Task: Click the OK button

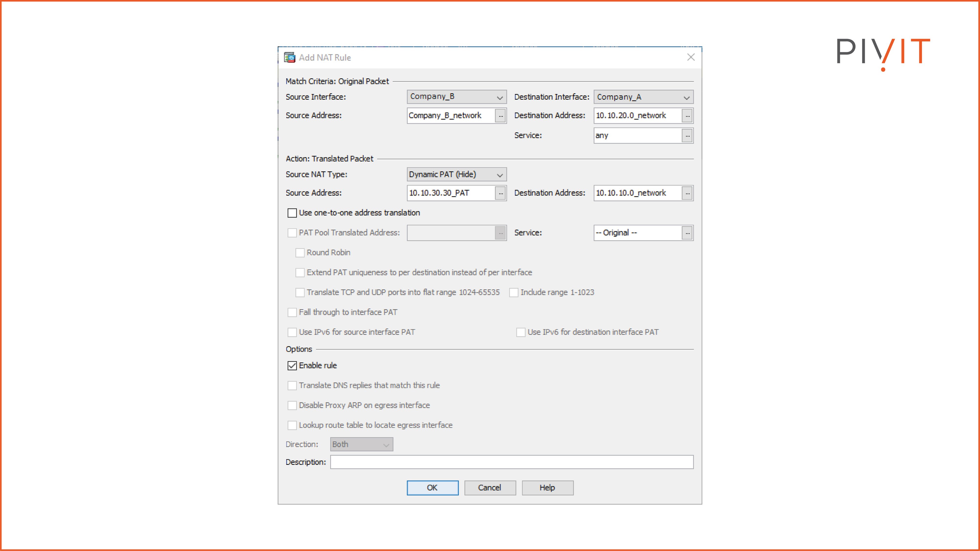Action: 432,488
